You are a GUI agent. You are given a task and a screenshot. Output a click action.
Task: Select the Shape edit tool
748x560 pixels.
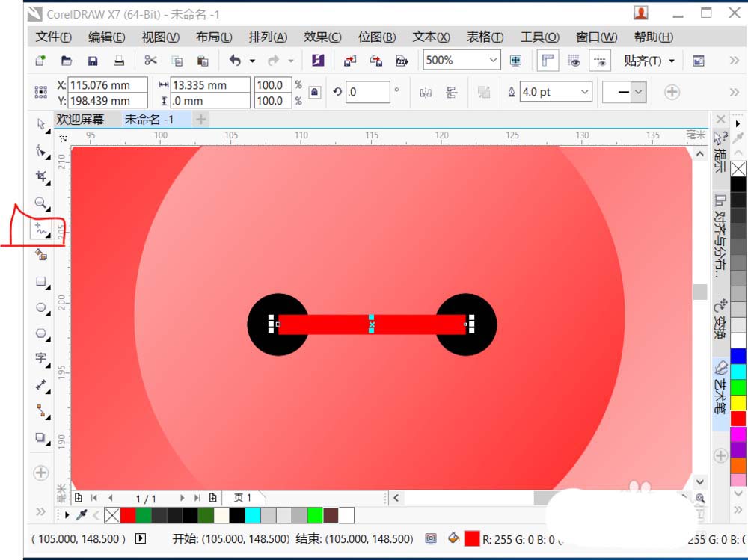click(x=41, y=151)
